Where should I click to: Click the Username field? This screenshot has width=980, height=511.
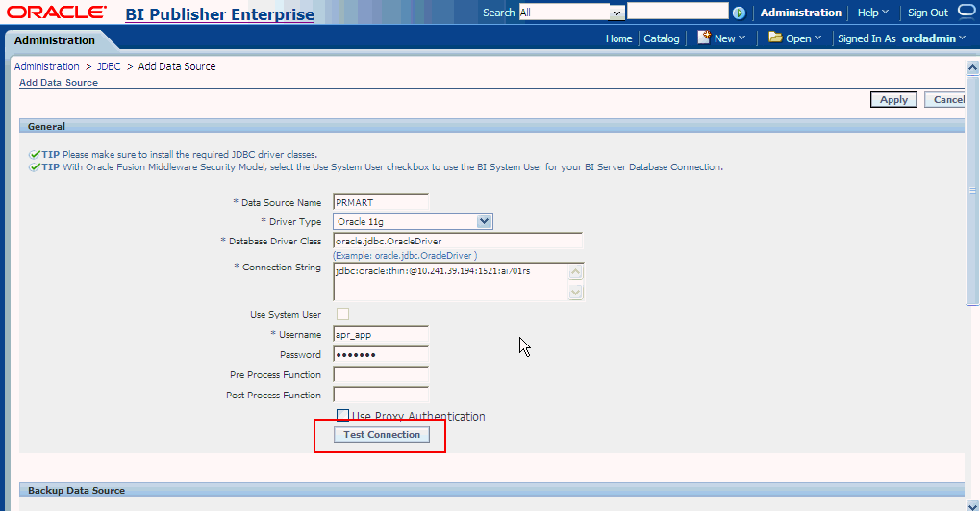[381, 334]
